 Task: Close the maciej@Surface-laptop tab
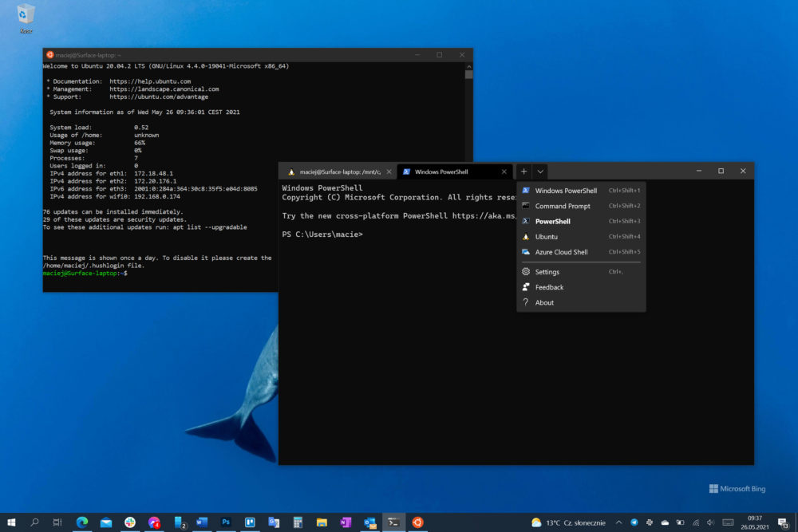pos(389,172)
